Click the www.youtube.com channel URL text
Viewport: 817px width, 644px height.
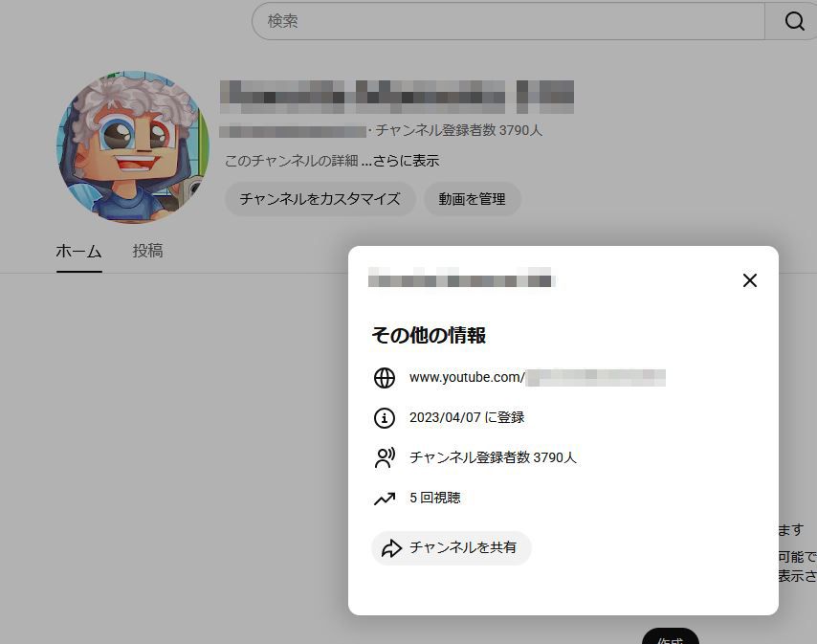tap(536, 378)
